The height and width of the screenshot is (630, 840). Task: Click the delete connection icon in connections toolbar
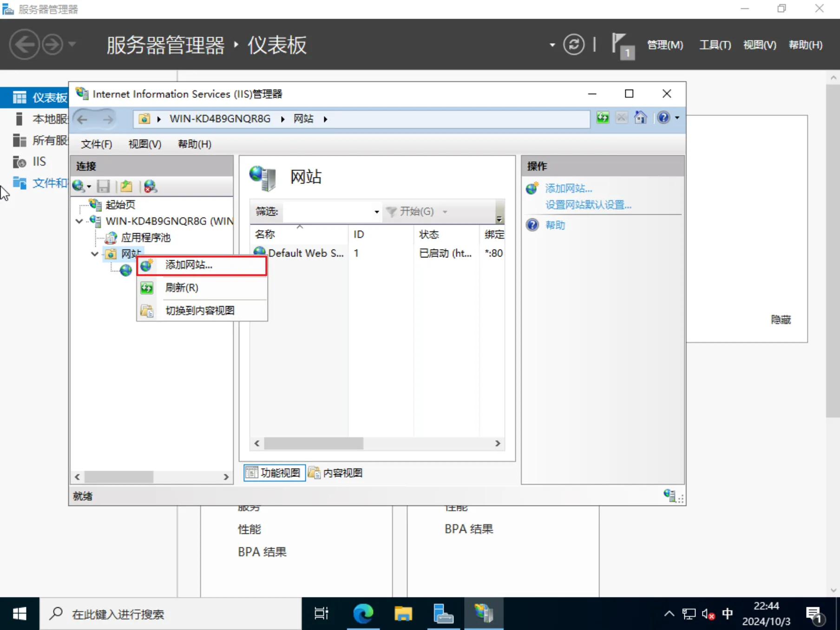pos(150,186)
